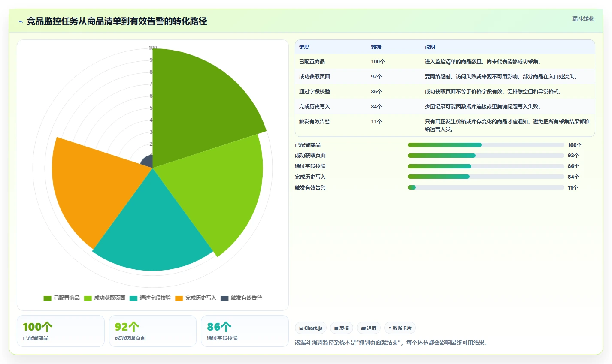
Task: Click the 已配置商品 progress label
Action: 308,145
